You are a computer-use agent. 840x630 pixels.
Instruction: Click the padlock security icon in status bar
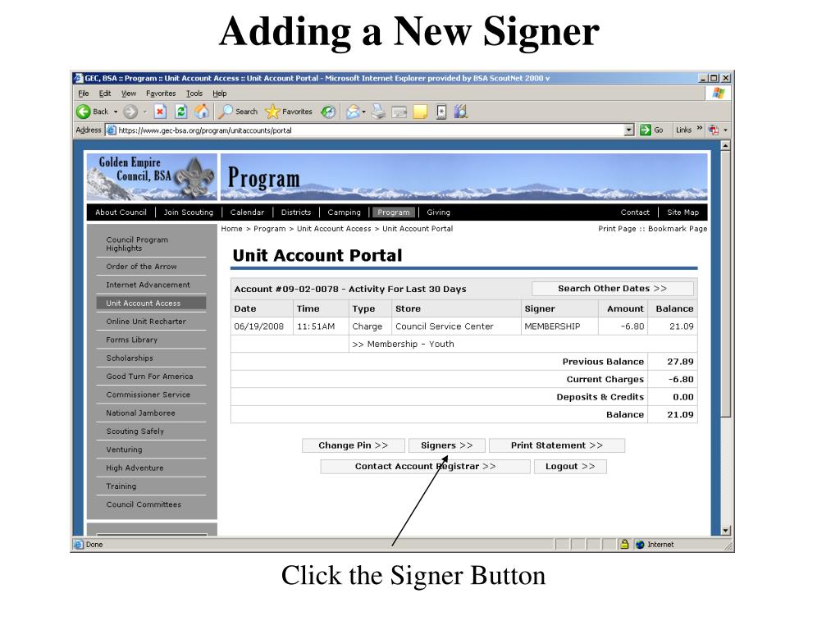pos(624,545)
